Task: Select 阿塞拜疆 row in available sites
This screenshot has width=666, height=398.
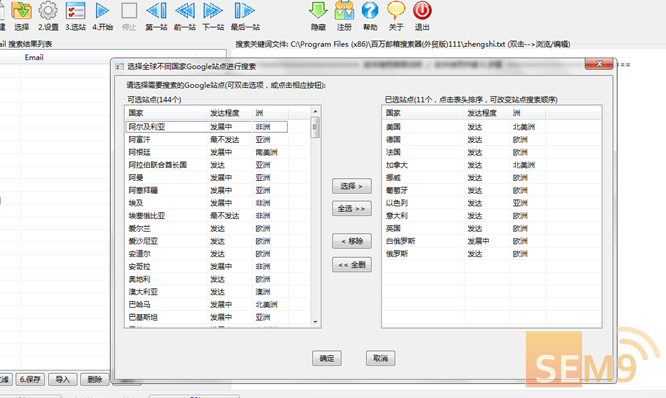Action: 206,190
